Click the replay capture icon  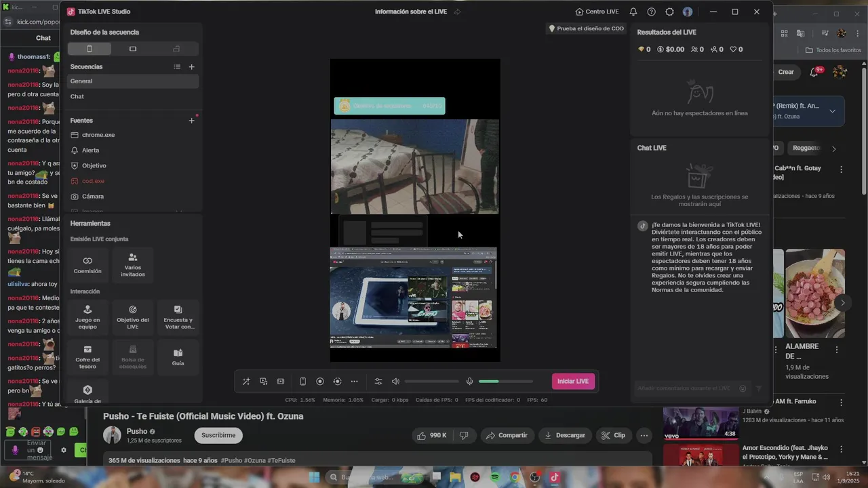click(x=337, y=382)
